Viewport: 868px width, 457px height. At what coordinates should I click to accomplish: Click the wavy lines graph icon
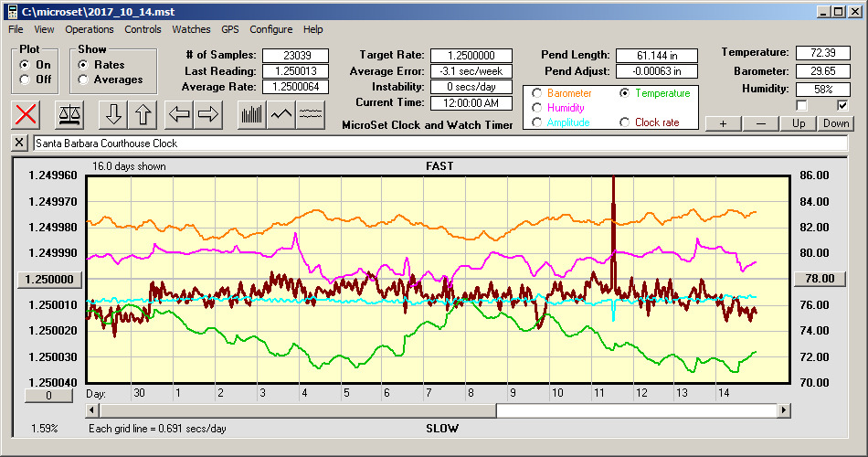310,114
